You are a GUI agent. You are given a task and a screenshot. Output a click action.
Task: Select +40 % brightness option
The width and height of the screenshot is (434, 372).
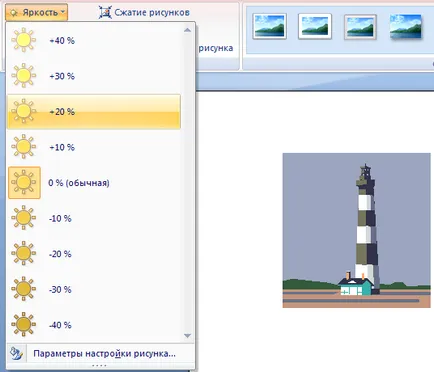click(x=94, y=40)
